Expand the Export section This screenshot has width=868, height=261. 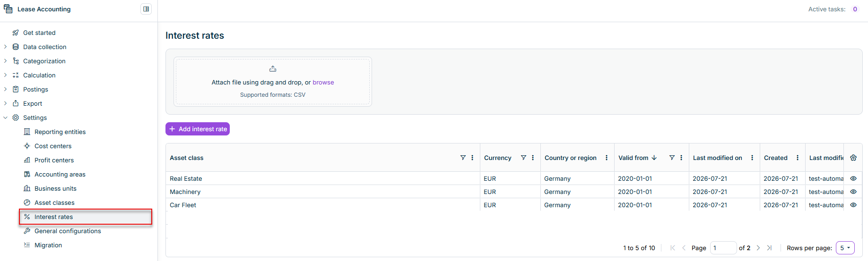[x=5, y=103]
